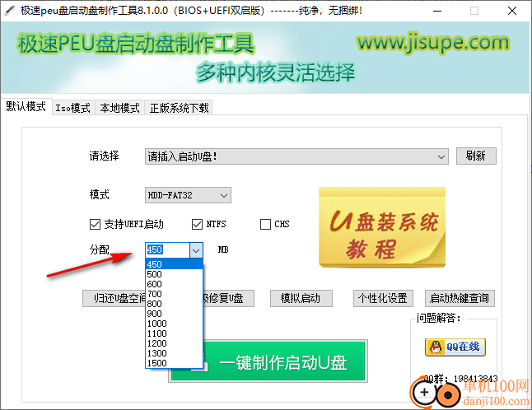Select 1500 in the size list
Viewport: 532px width, 410px height.
click(174, 363)
